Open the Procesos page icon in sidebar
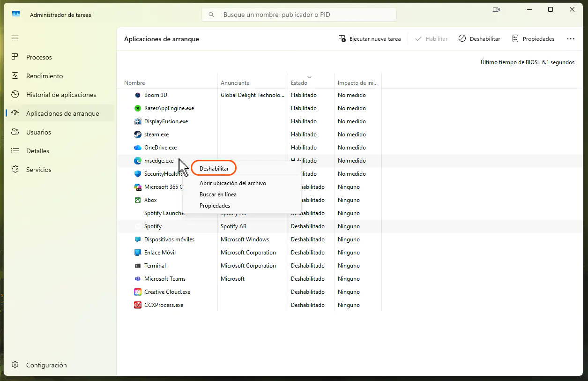 [15, 57]
